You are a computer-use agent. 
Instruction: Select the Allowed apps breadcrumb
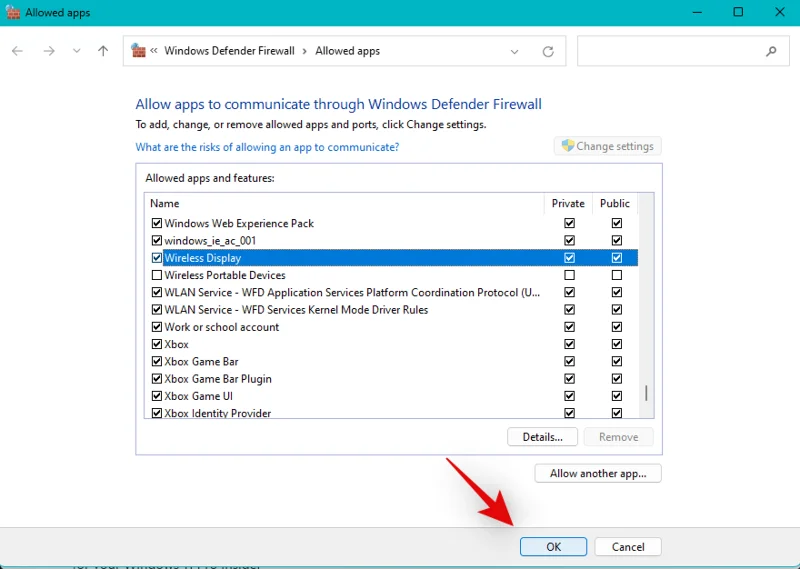coord(347,51)
